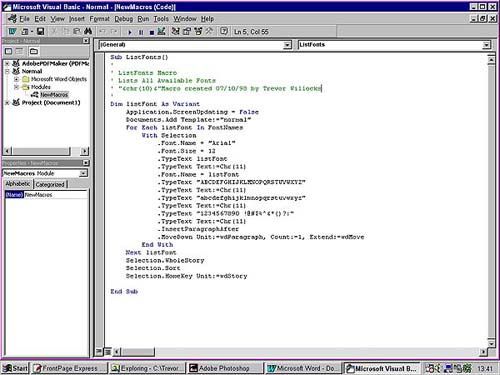
Task: Open the Project Explorer toolbar icon
Action: click(176, 32)
